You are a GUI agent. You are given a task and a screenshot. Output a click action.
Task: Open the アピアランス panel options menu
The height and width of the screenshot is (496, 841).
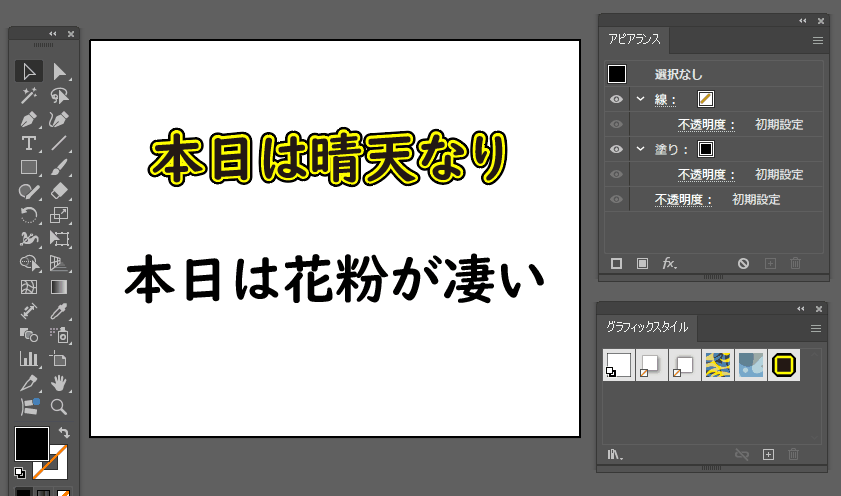(817, 41)
